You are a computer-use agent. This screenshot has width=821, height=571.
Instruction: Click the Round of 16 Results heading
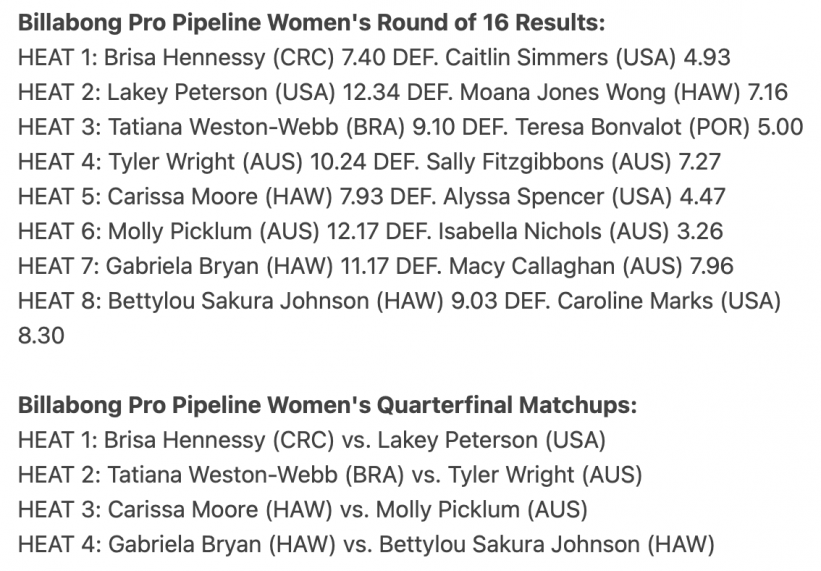[x=312, y=23]
